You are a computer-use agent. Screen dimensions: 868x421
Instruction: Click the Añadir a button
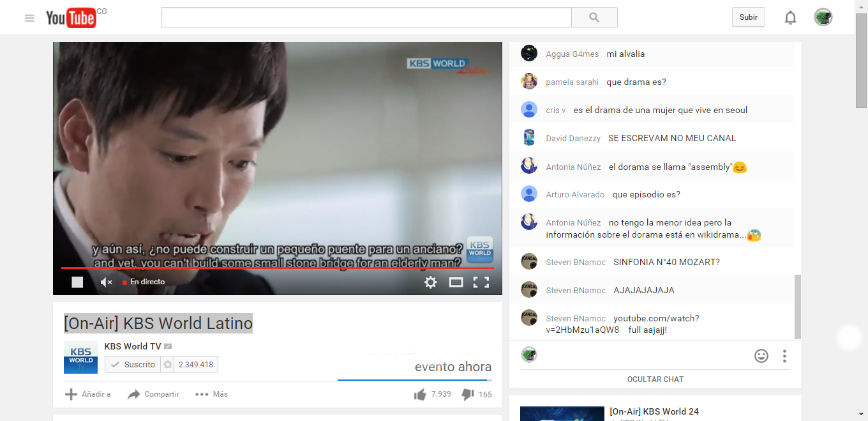point(88,394)
